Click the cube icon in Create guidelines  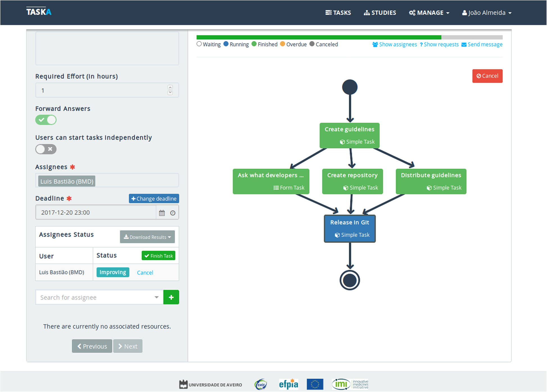342,142
